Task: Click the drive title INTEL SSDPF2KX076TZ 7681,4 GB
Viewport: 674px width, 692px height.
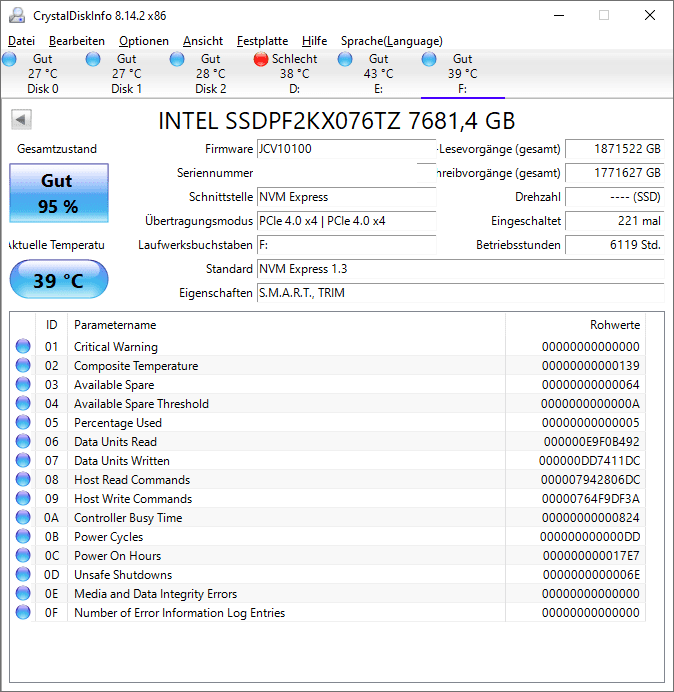Action: pos(337,120)
